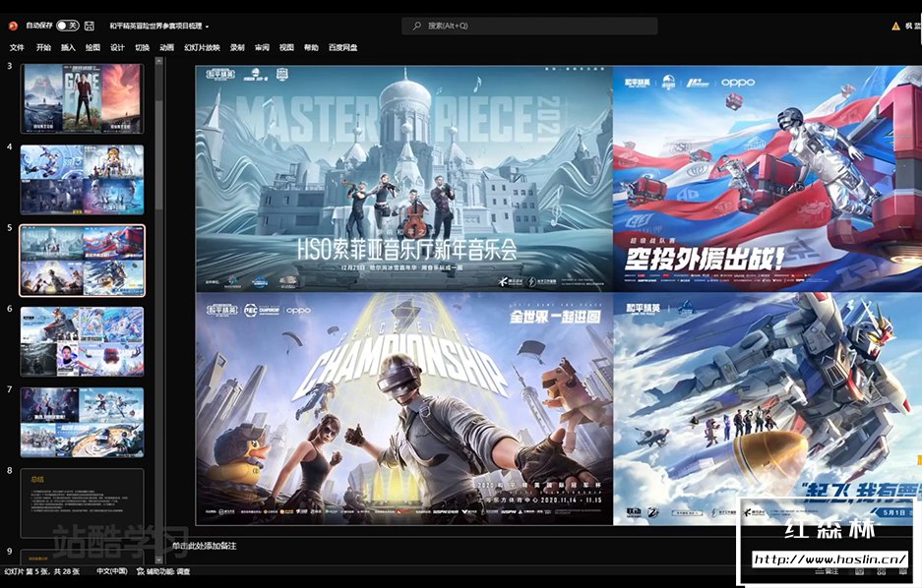Select slide 8 总结 thumbnail
Image resolution: width=922 pixels, height=588 pixels.
83,502
